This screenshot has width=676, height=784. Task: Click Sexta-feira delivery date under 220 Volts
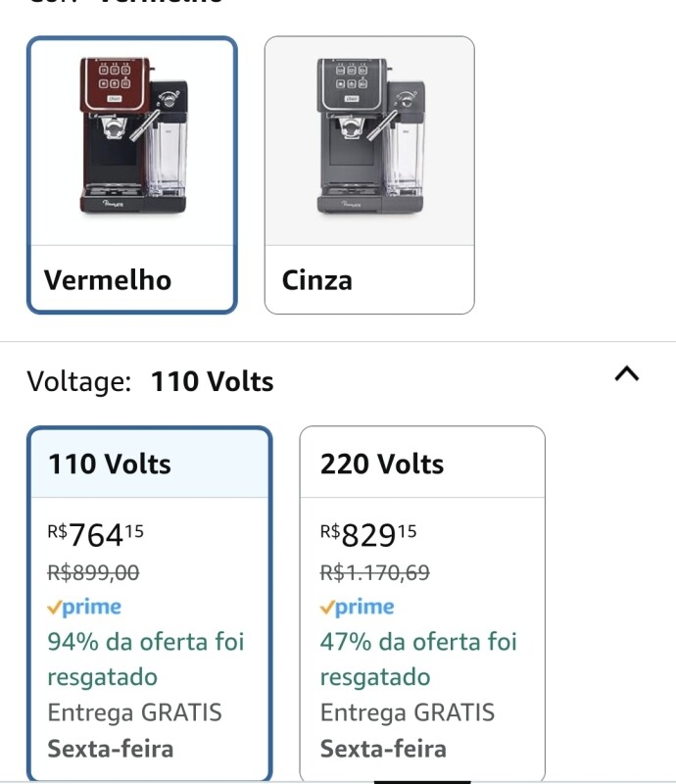[x=383, y=750]
